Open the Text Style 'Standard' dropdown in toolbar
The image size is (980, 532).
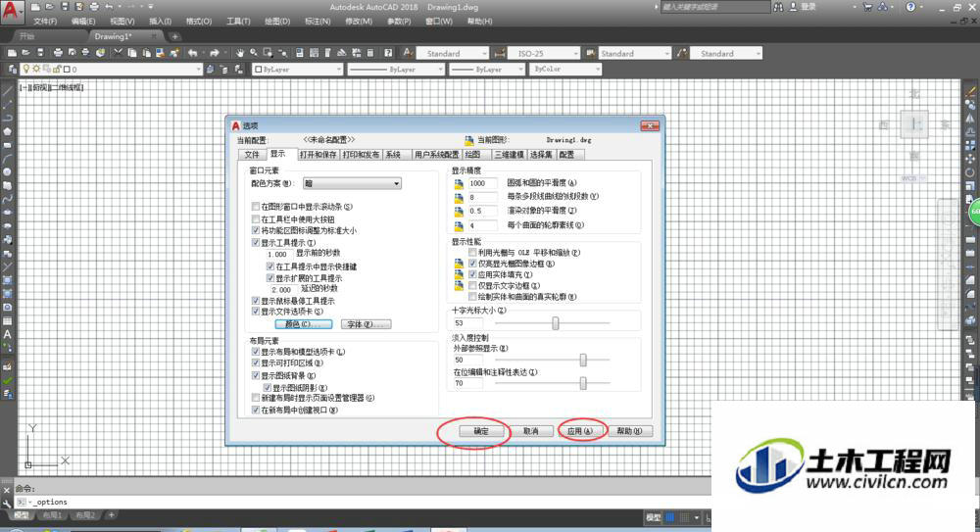452,53
